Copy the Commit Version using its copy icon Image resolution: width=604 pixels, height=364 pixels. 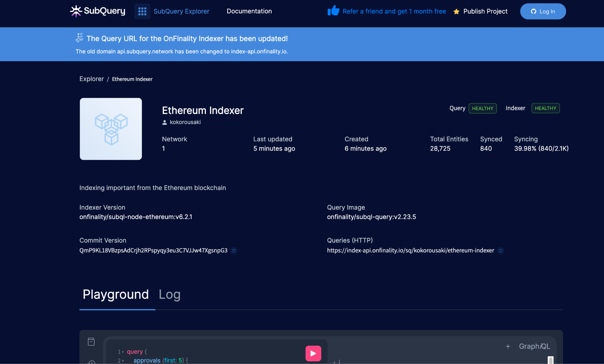point(234,251)
